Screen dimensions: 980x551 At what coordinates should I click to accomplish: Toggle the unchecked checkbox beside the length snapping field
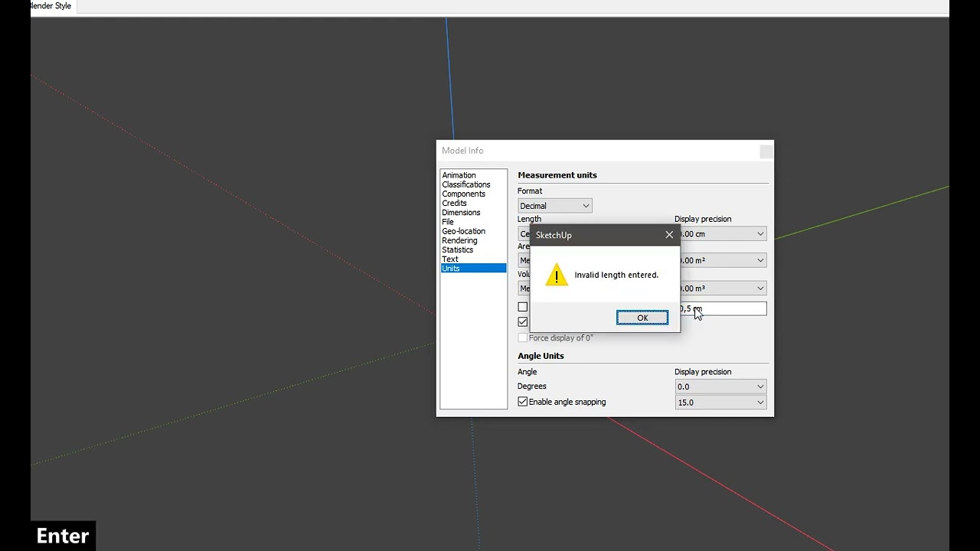point(523,307)
